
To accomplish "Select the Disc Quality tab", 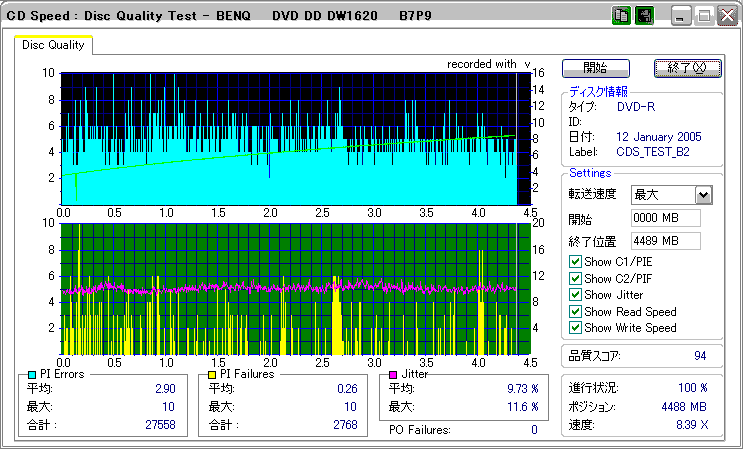I will 53,45.
